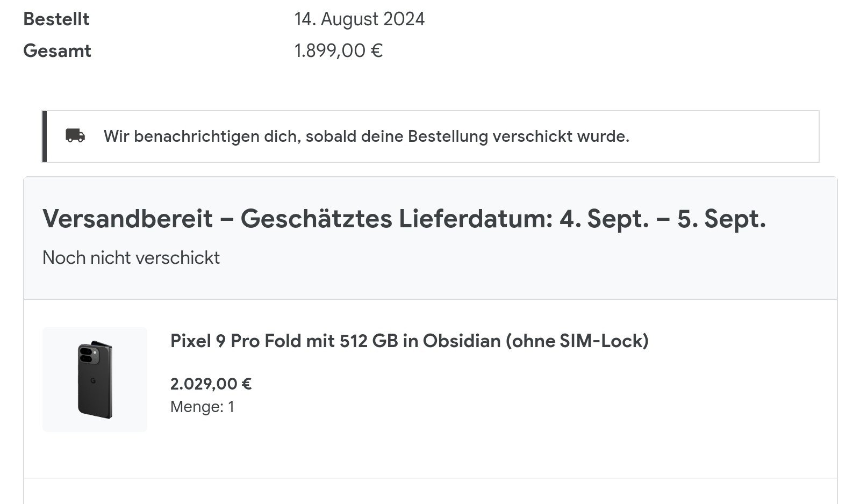Click the delivery truck icon in the notice
The width and height of the screenshot is (860, 504).
click(75, 135)
